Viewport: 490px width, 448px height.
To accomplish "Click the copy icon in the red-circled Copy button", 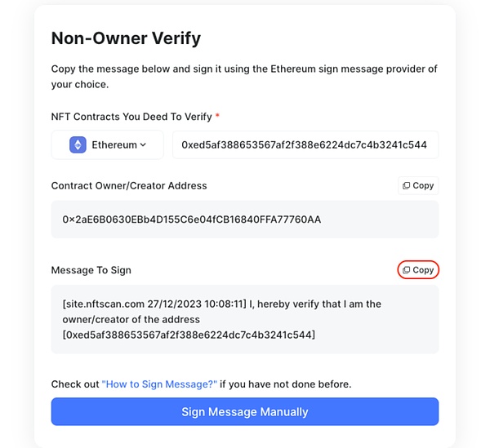I will point(406,270).
